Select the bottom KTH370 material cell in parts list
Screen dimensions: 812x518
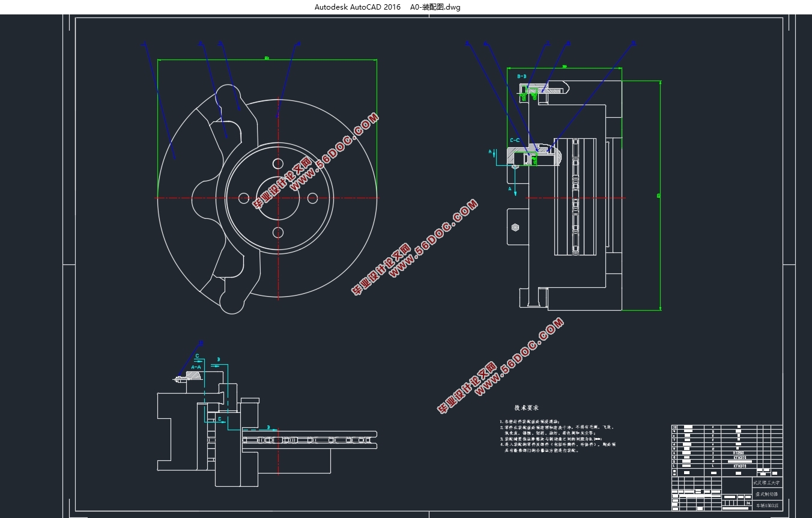tap(739, 465)
